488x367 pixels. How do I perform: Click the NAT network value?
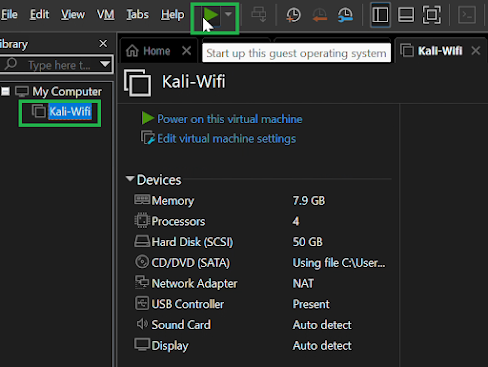(303, 283)
